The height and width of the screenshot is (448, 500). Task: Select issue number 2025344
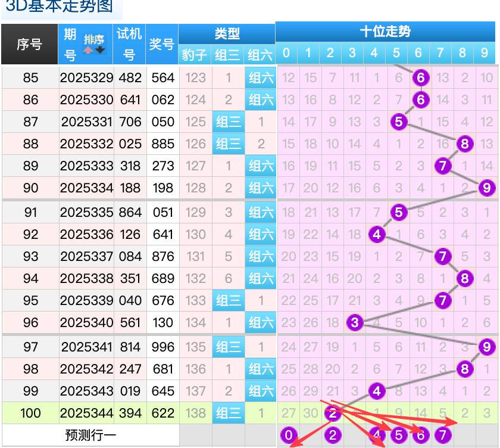(x=86, y=413)
